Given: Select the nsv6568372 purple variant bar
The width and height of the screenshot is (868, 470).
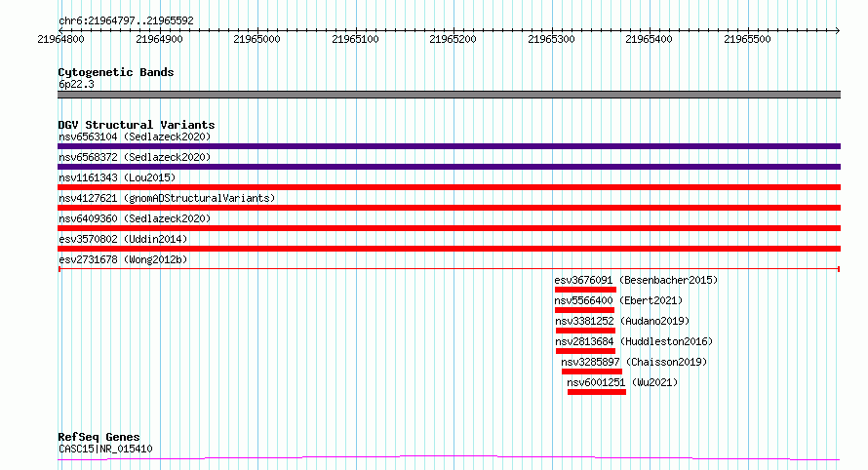Looking at the screenshot, I should pos(449,167).
